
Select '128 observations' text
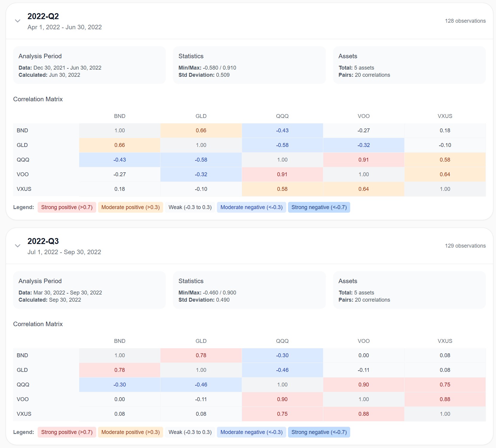click(465, 21)
